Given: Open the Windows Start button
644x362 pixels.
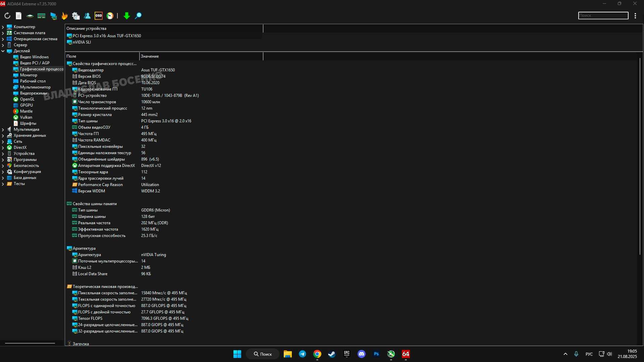Looking at the screenshot, I should 237,354.
